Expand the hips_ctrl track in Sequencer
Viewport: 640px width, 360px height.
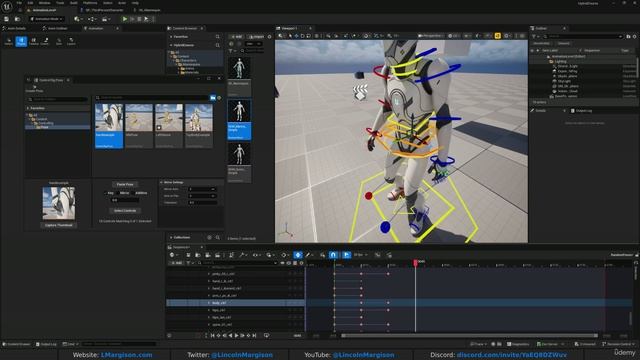(209, 310)
